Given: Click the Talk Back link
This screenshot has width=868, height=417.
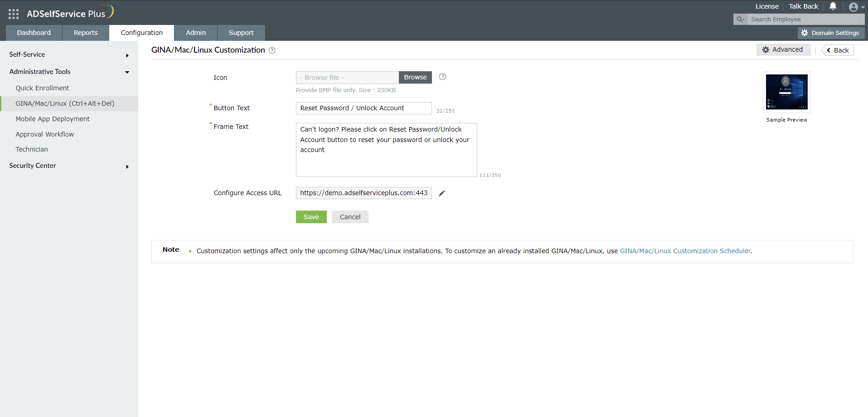Looking at the screenshot, I should tap(803, 6).
